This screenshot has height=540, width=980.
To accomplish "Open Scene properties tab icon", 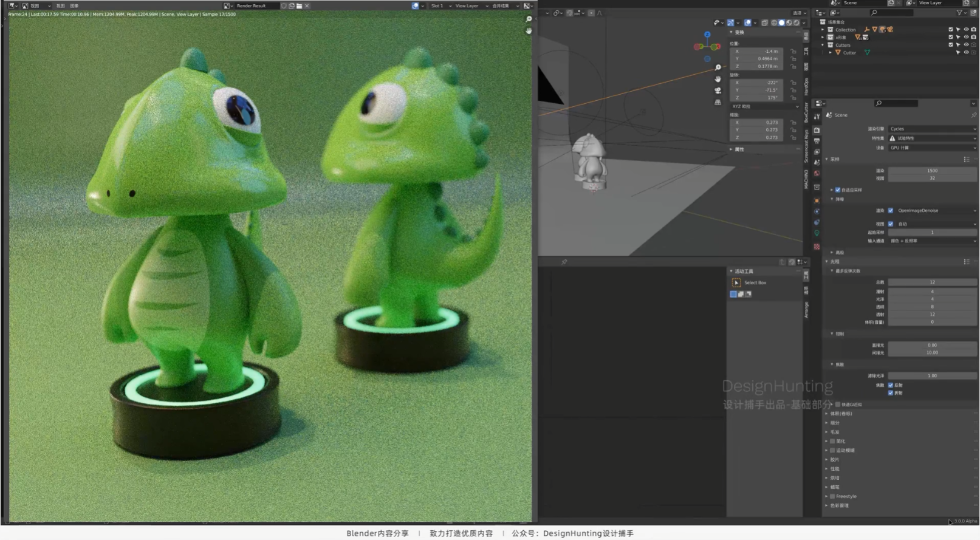I will (x=817, y=163).
